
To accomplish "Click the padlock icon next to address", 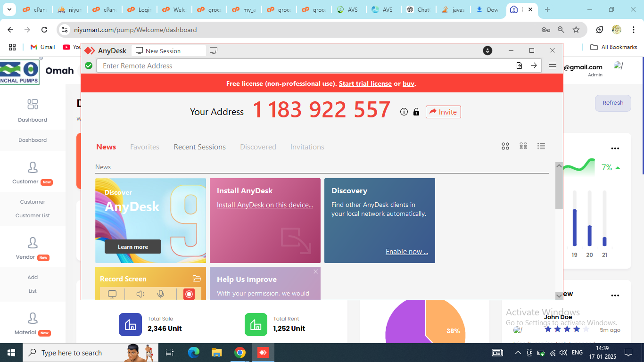I will coord(416,112).
